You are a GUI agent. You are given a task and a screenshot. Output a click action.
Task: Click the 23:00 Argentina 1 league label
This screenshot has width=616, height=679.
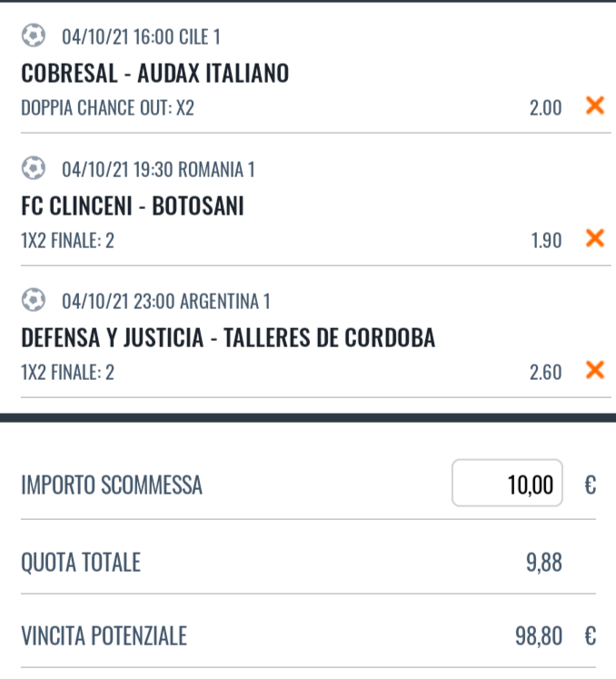point(166,301)
